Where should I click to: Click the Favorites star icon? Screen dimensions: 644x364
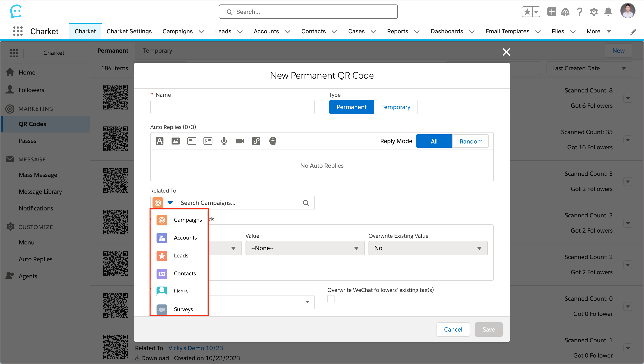(x=527, y=12)
